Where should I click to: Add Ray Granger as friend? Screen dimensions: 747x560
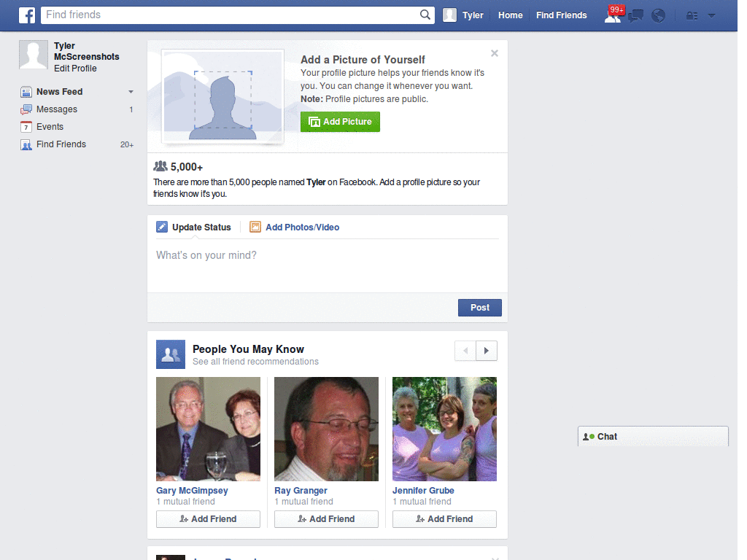coord(326,519)
